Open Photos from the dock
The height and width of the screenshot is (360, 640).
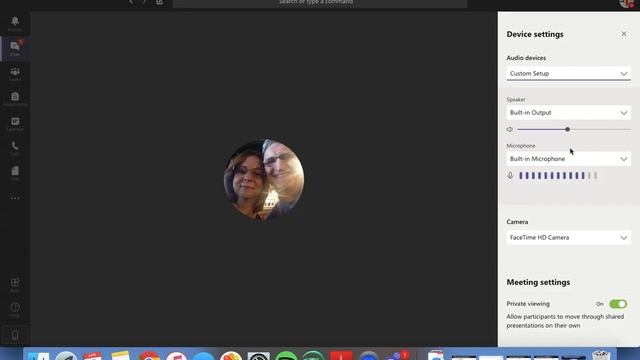231,356
